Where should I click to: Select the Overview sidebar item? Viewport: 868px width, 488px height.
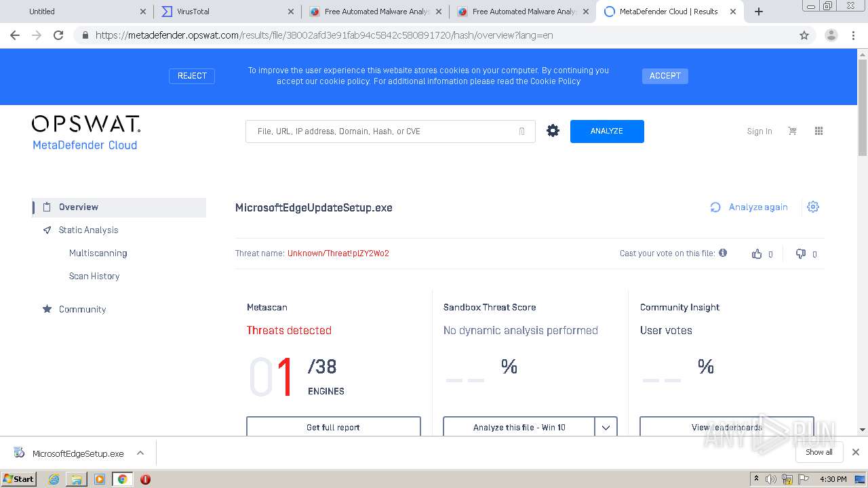[119, 207]
